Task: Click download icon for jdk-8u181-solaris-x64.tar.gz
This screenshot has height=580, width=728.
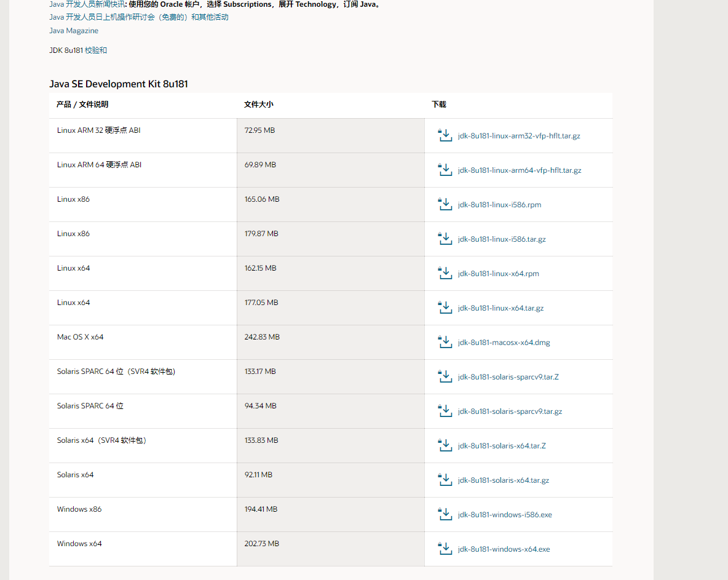Action: click(x=445, y=480)
